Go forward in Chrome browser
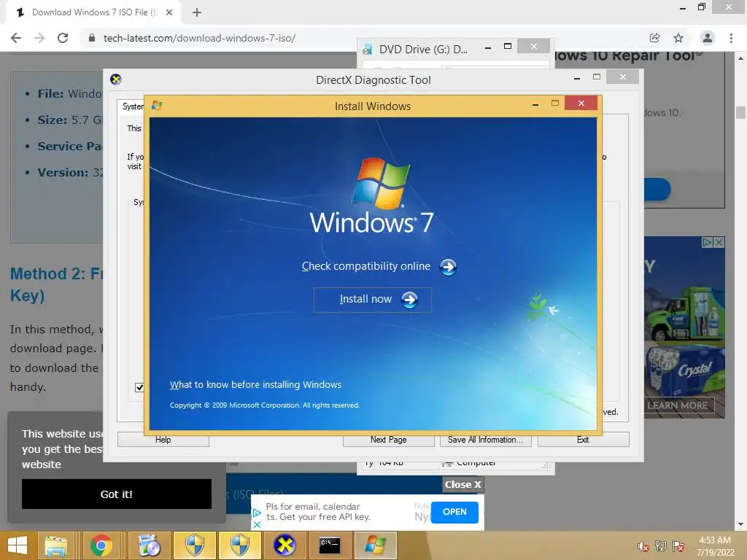Screen dimensions: 747x560 point(39,38)
